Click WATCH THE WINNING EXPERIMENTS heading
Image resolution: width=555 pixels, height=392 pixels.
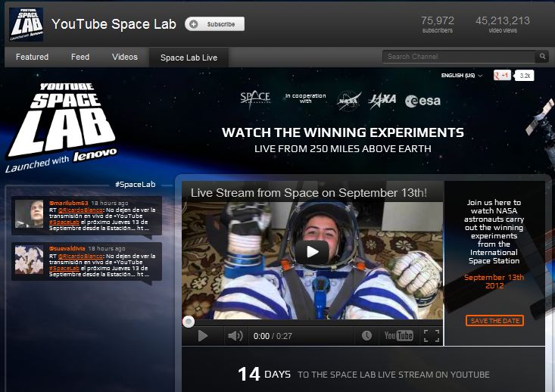coord(343,132)
